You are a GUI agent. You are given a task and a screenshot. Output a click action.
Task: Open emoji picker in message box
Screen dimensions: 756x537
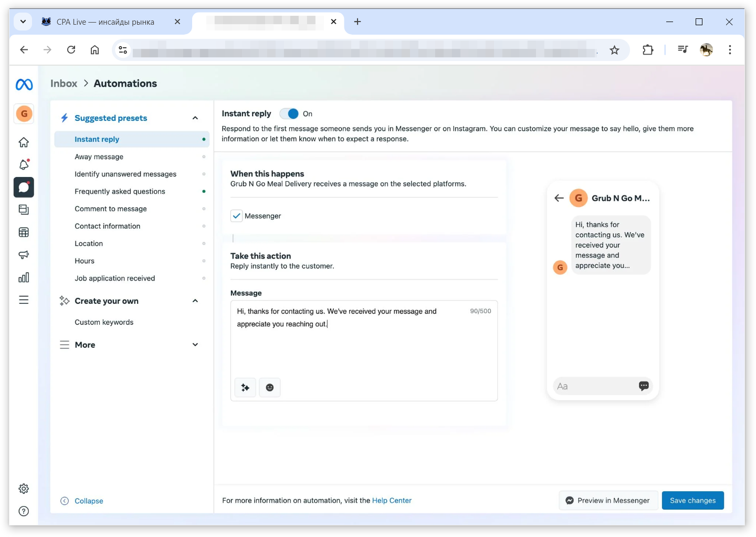(x=270, y=388)
